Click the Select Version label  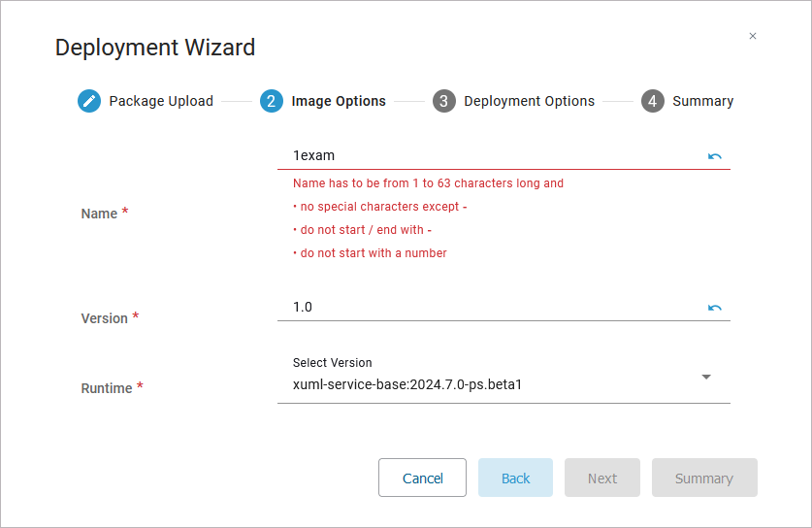[333, 363]
